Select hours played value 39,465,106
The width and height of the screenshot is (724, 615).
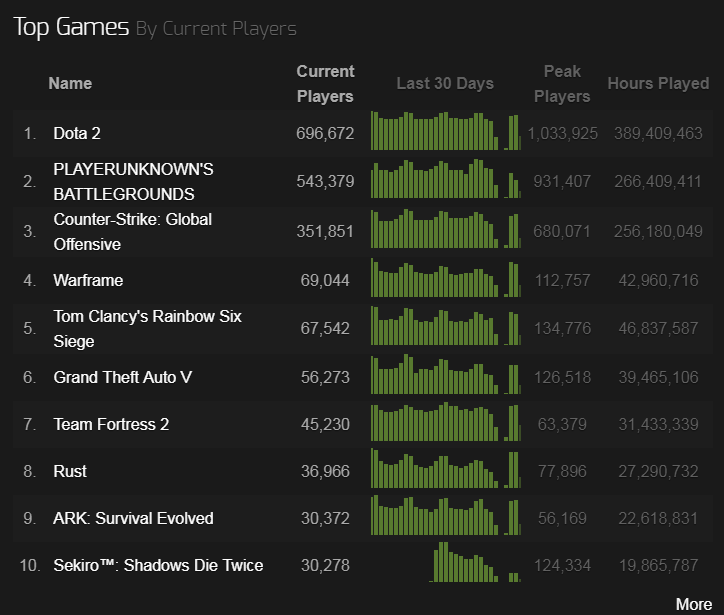[x=658, y=377]
